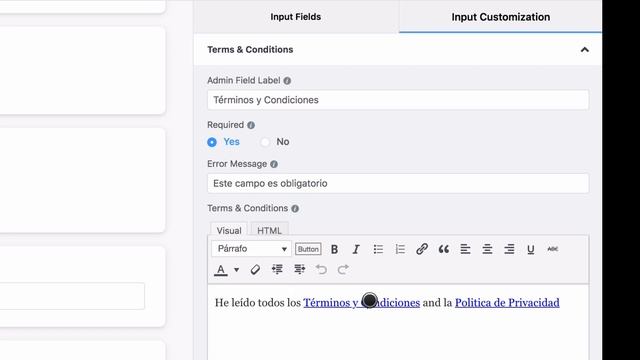Image resolution: width=640 pixels, height=360 pixels.
Task: Edit the Error Message input field
Action: coord(398,184)
